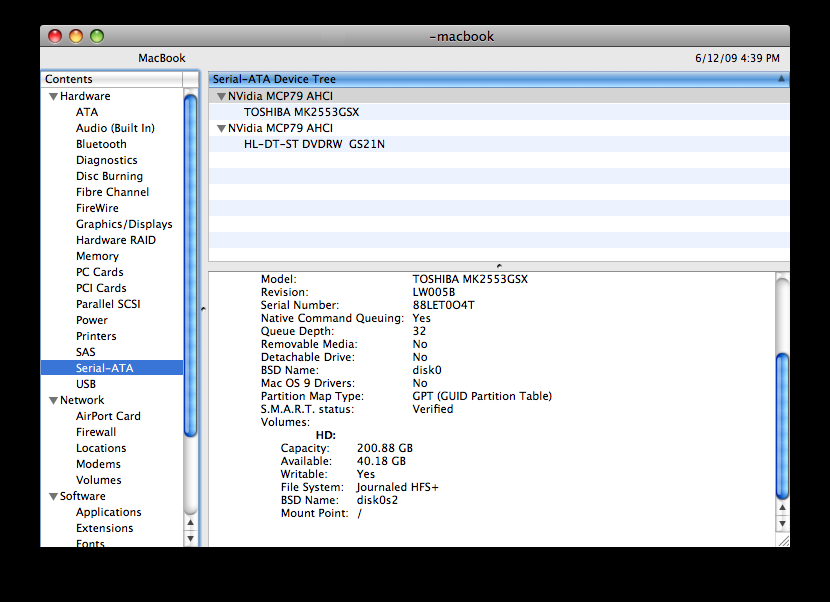The image size is (830, 602).
Task: Open Disc Burning info
Action: point(109,176)
